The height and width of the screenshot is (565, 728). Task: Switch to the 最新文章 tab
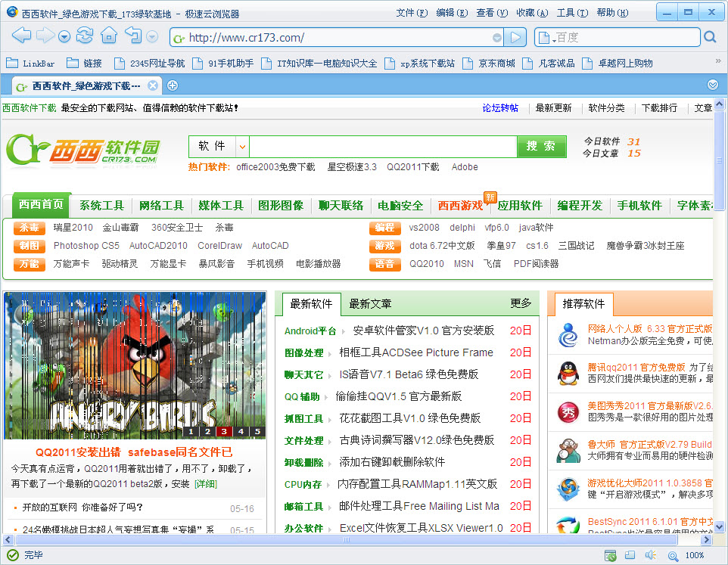[x=370, y=304]
